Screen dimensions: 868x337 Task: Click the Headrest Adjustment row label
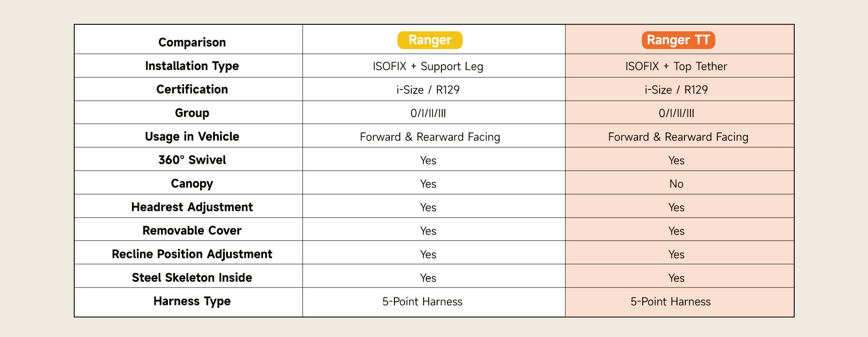point(192,207)
